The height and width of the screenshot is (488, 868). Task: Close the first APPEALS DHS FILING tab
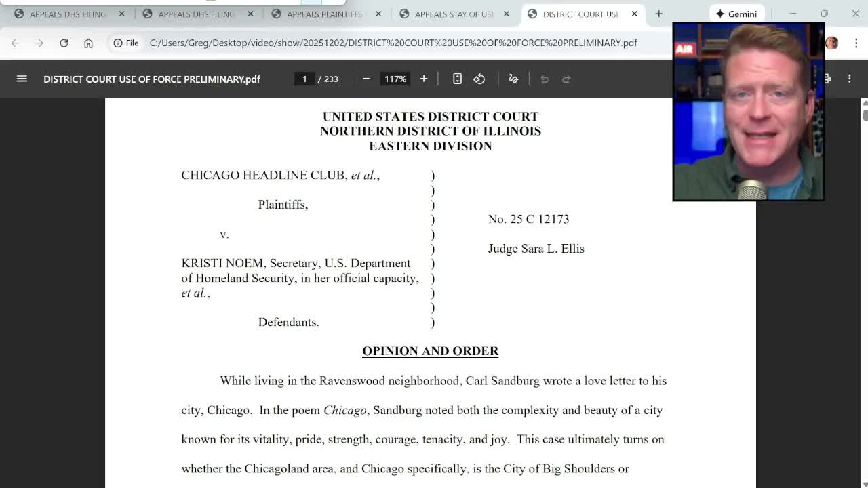[122, 14]
